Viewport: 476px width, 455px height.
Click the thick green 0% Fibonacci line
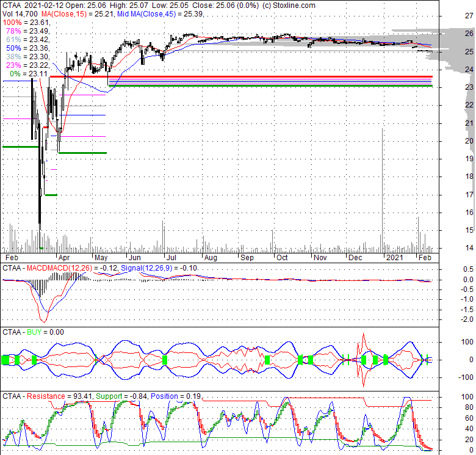(x=270, y=86)
